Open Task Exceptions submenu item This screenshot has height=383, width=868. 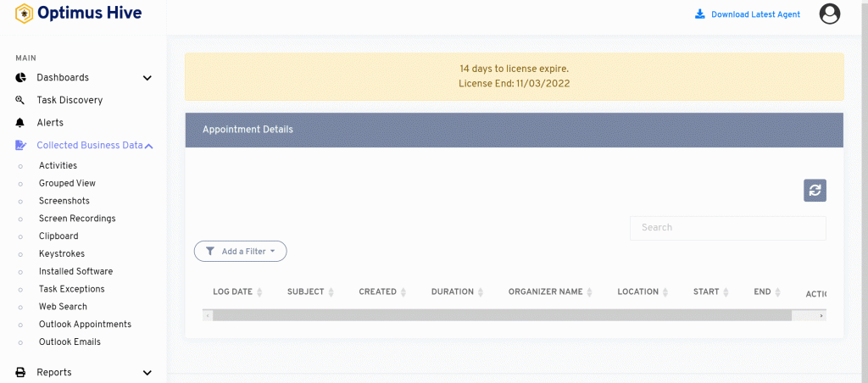(71, 289)
